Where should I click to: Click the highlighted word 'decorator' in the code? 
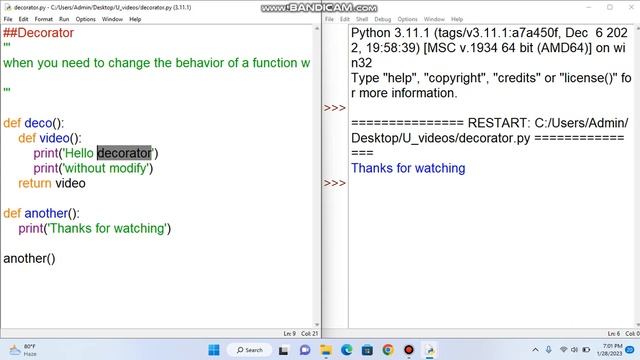coord(124,153)
